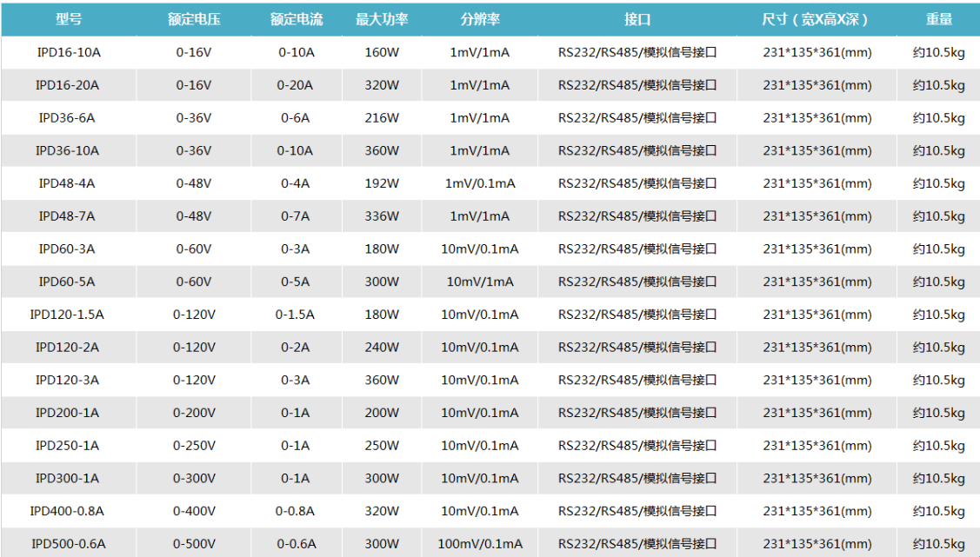Click the 额定电压 column header

pyautogui.click(x=193, y=19)
